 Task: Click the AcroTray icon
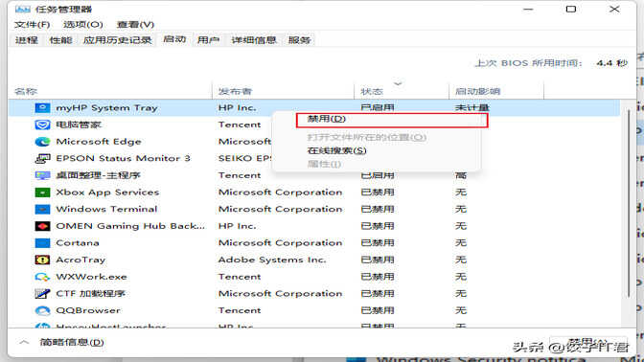coord(42,260)
